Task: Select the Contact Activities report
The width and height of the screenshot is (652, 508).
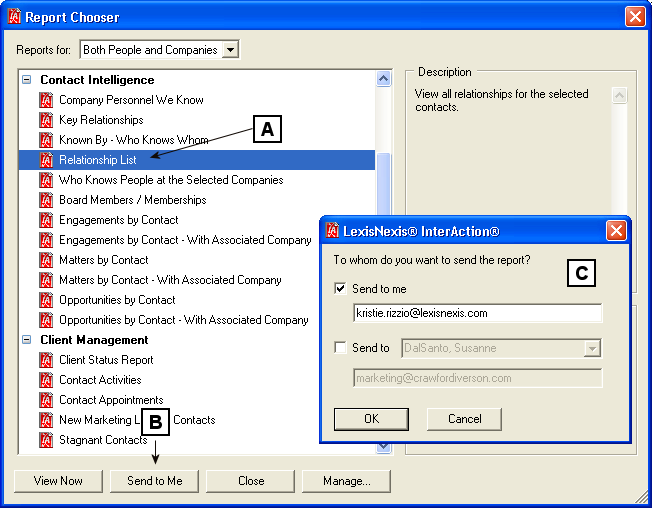Action: pos(100,380)
